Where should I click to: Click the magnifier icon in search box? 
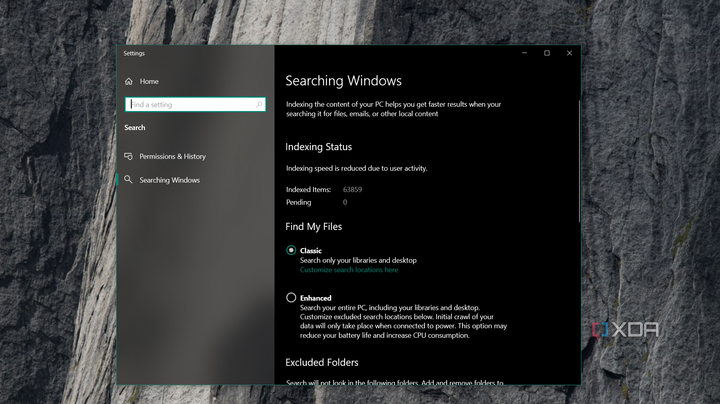(x=259, y=104)
